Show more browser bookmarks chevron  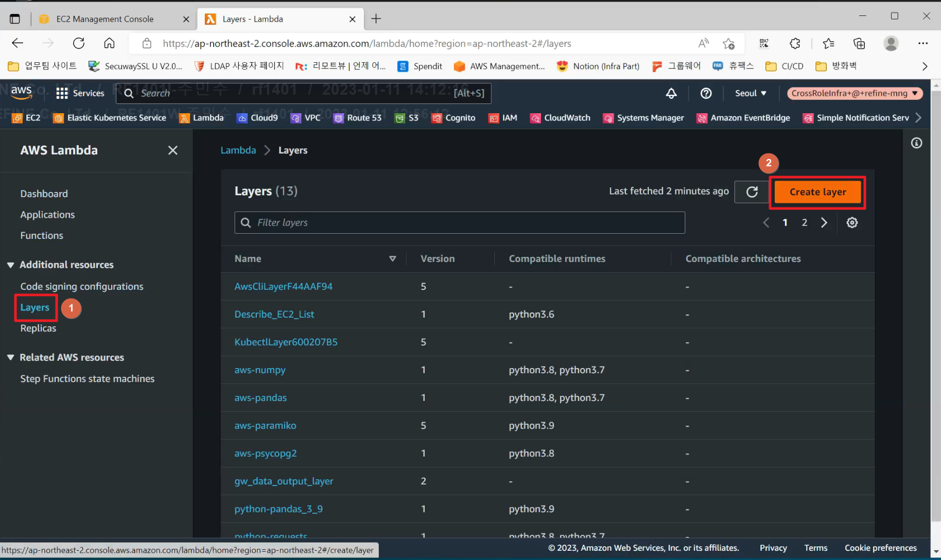tap(925, 66)
